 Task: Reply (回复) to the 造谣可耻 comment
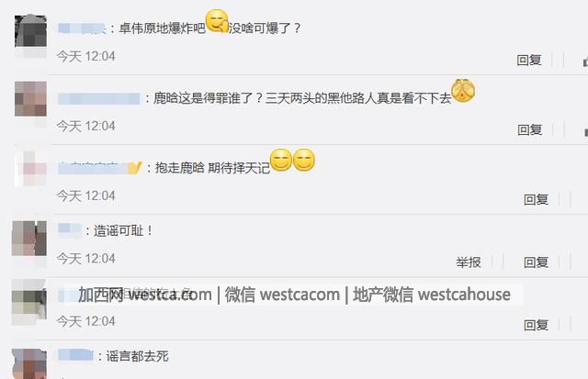537,262
